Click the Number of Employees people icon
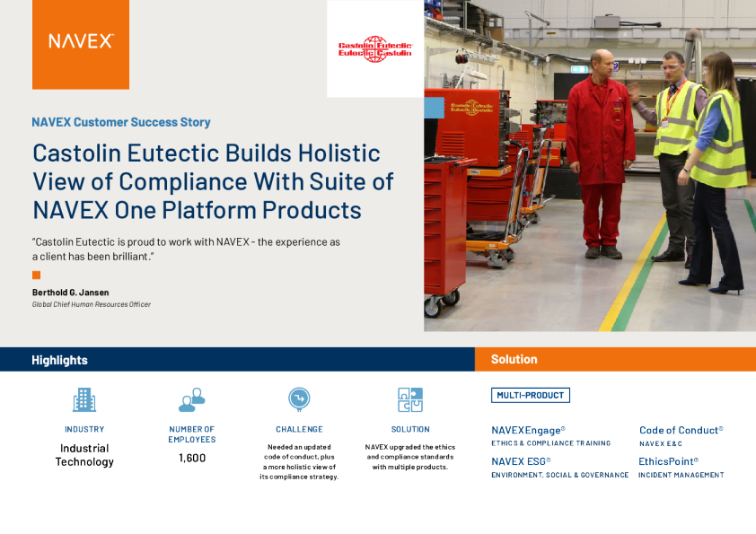This screenshot has width=756, height=534. pyautogui.click(x=191, y=399)
